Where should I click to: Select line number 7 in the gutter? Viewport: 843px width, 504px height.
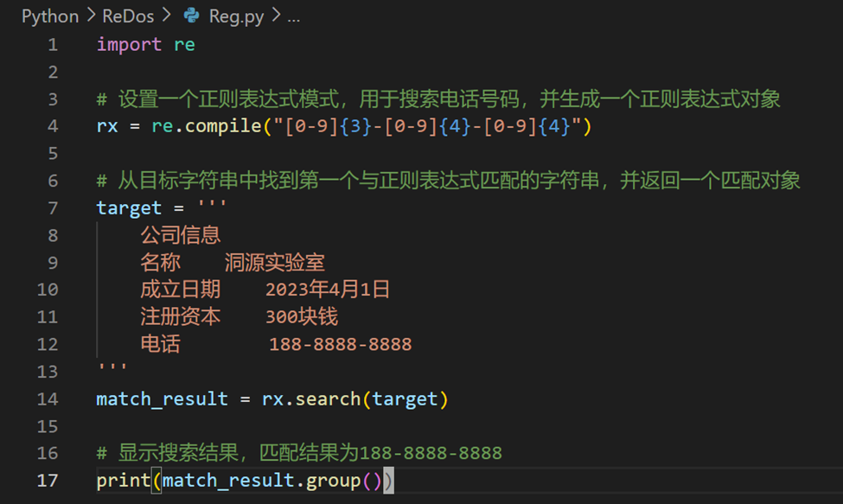click(x=53, y=207)
